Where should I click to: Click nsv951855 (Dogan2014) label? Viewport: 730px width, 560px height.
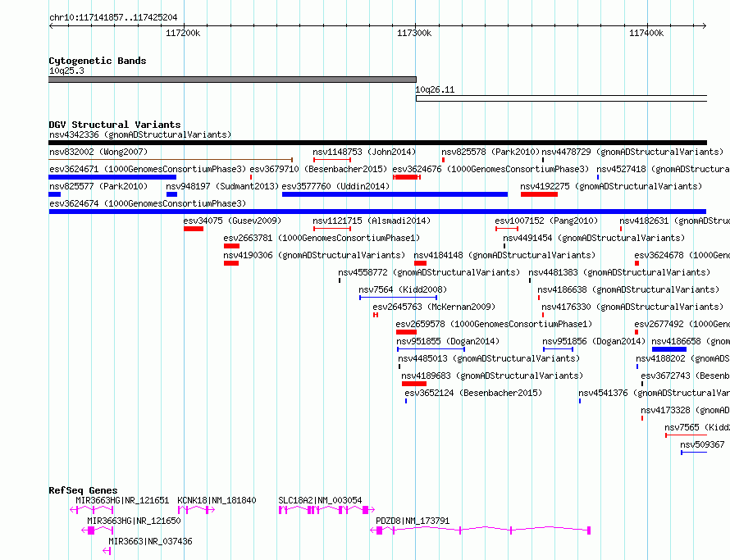coord(448,342)
